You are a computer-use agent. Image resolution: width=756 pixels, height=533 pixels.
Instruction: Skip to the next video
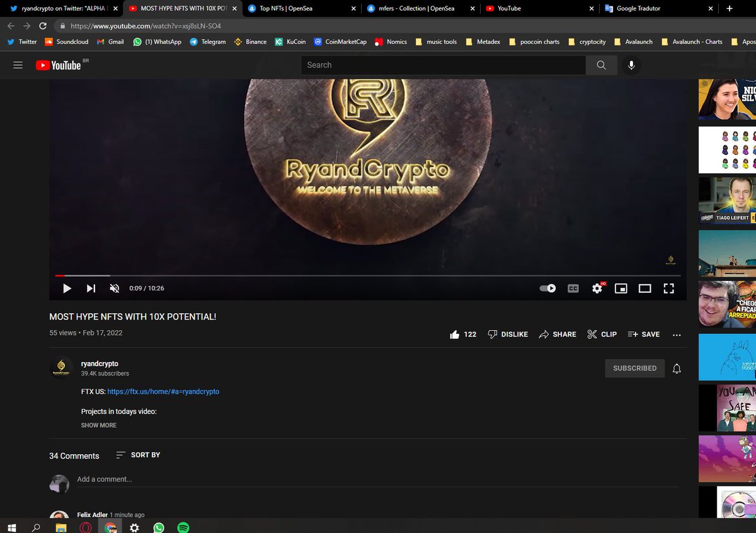point(91,288)
